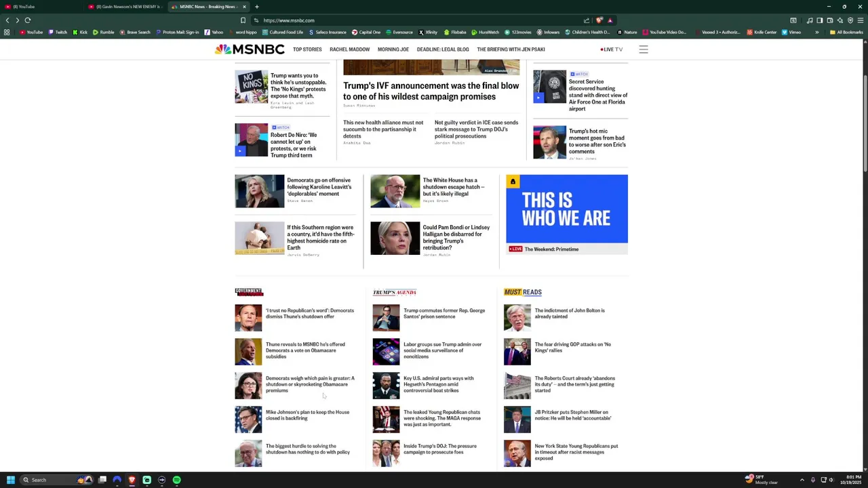Viewport: 868px width, 488px height.
Task: Read not guilty verdict in ICE case story
Action: click(x=476, y=129)
